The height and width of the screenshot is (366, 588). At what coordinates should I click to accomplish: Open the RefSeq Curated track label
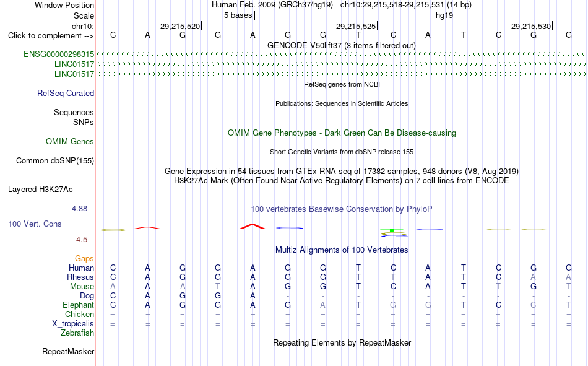coord(66,93)
